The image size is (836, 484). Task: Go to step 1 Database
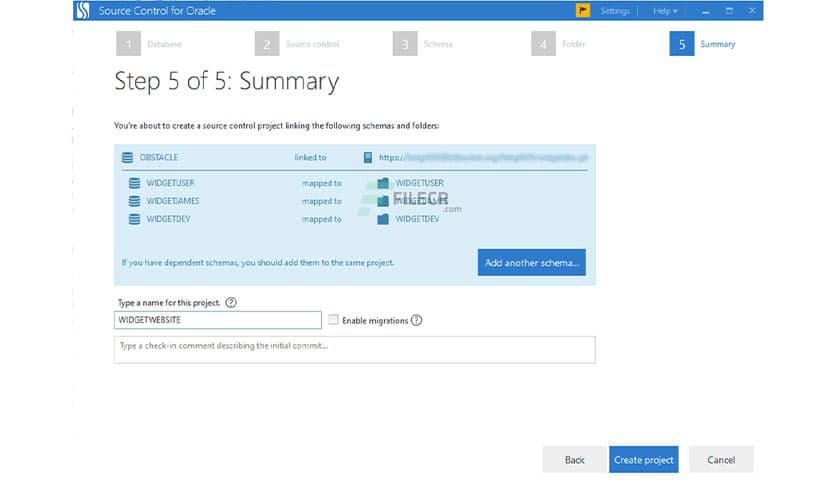click(x=128, y=44)
